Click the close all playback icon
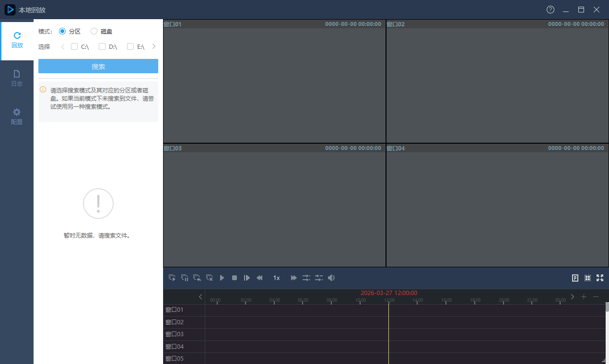 tap(209, 278)
